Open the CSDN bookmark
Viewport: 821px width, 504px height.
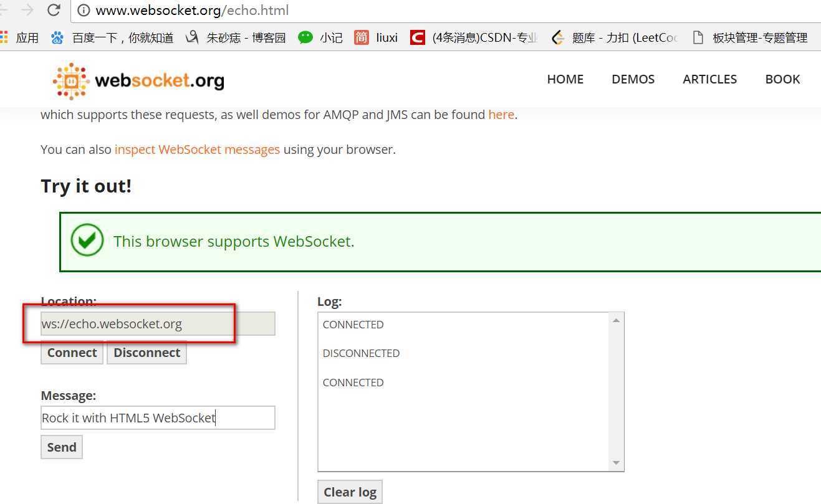474,38
